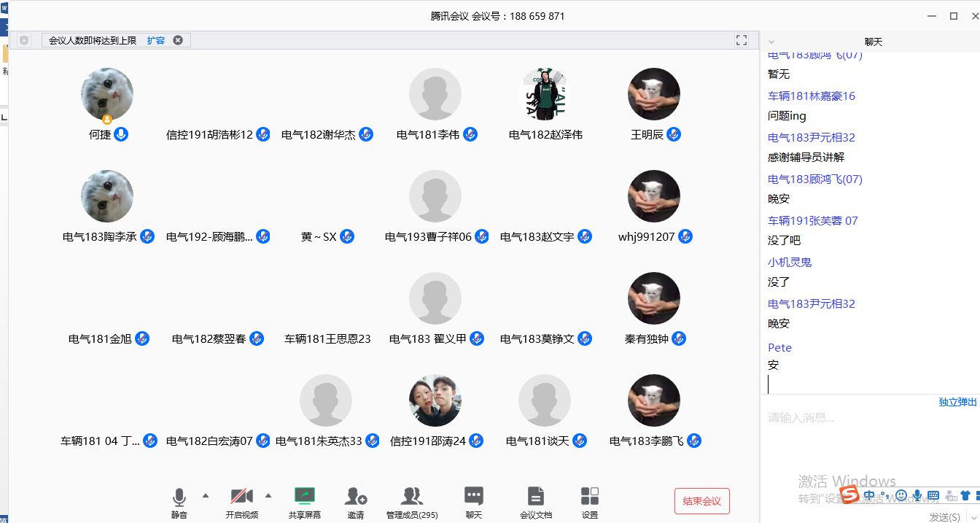Toggle Start Video (开启视频) camera
Viewport: 980px width, 523px height.
click(241, 497)
